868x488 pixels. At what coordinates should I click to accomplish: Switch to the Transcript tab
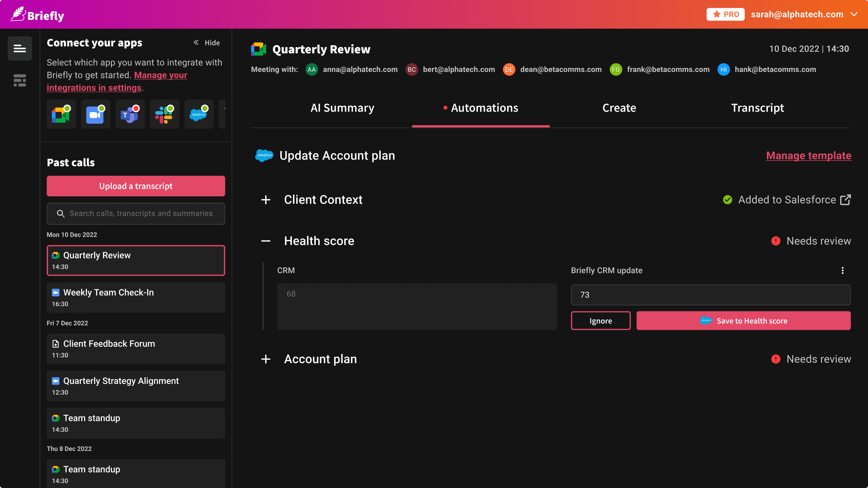tap(757, 108)
